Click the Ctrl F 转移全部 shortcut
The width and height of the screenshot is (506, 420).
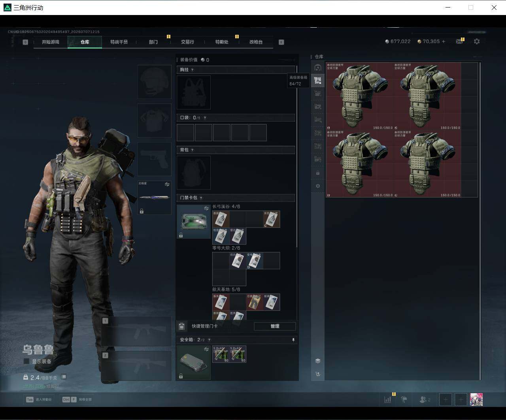click(77, 399)
